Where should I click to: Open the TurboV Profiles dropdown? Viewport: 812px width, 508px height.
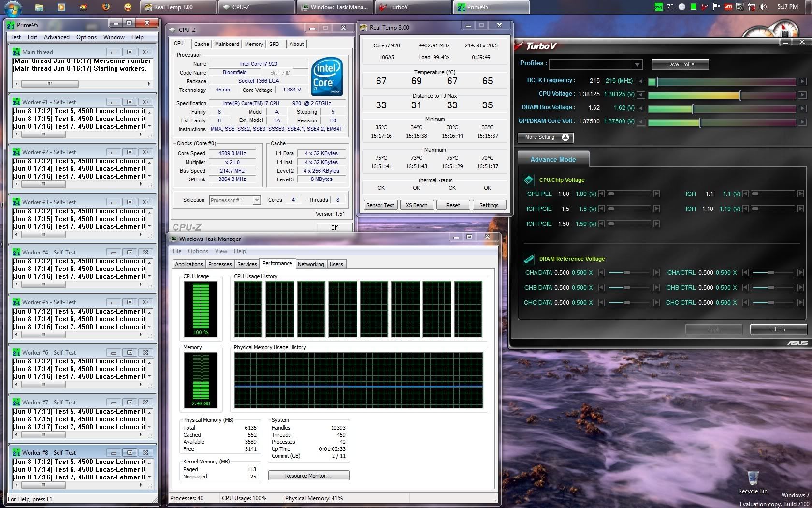click(637, 64)
